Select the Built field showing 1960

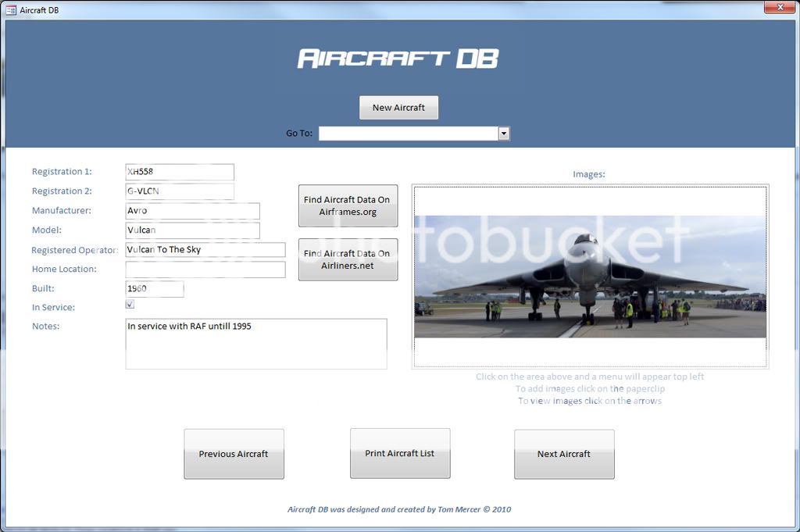[x=154, y=289]
